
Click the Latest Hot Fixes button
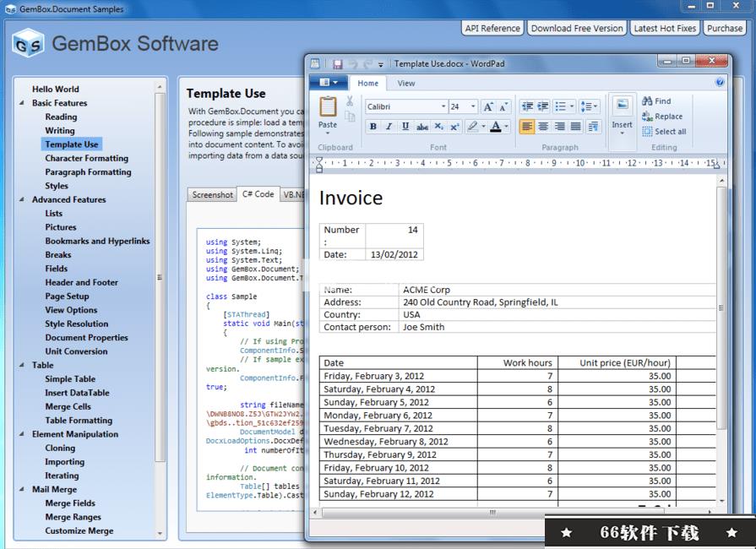tap(665, 28)
